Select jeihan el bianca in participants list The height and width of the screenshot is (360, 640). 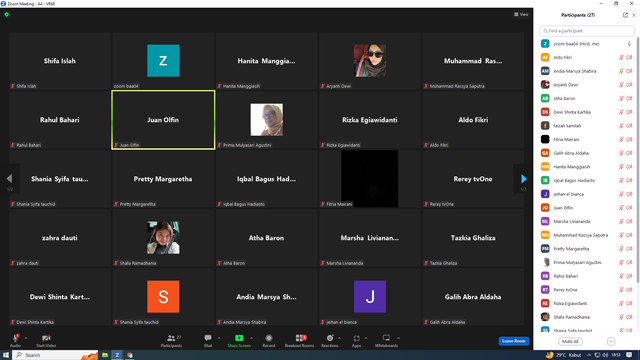(x=587, y=194)
